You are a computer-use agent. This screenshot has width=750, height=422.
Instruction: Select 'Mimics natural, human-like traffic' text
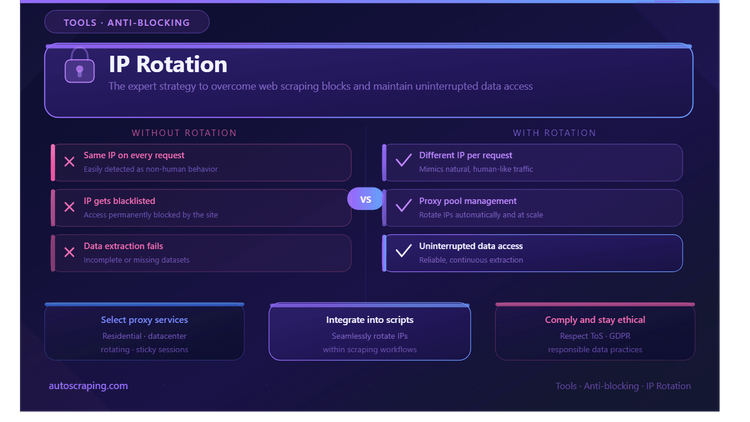(x=476, y=169)
